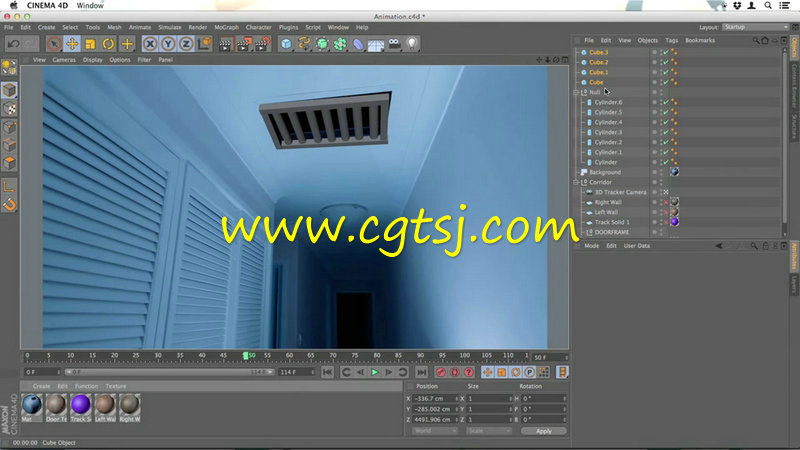Toggle visibility dots for Cylinder.6

661,102
